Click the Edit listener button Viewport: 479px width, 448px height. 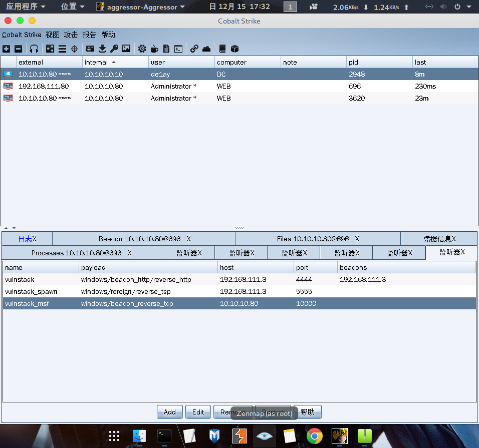tap(198, 412)
